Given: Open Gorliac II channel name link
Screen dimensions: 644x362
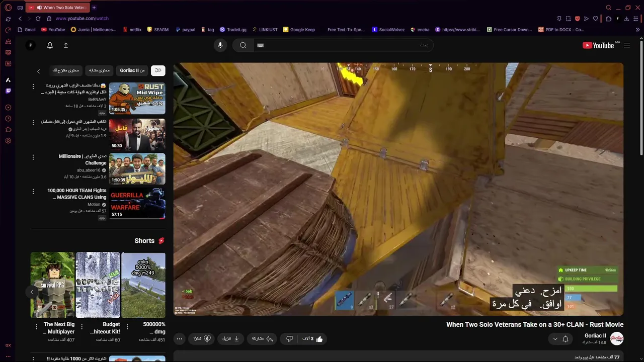Looking at the screenshot, I should pos(595,336).
